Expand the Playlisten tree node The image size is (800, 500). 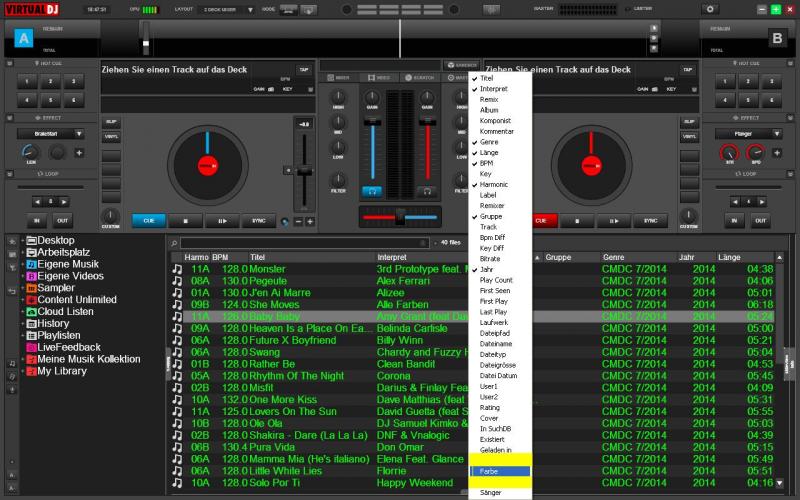[22, 336]
